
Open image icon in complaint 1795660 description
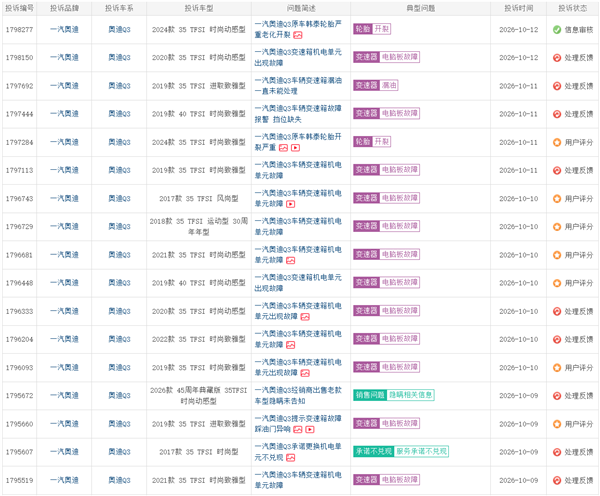pos(298,429)
